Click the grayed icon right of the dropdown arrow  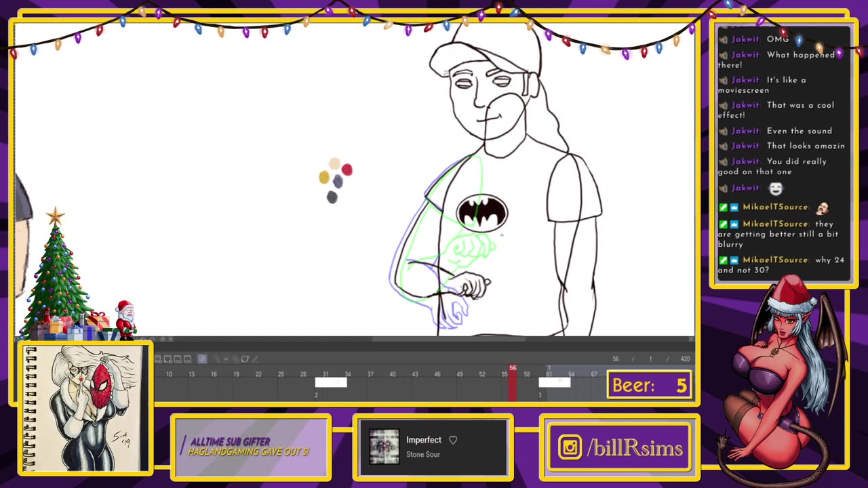point(235,359)
